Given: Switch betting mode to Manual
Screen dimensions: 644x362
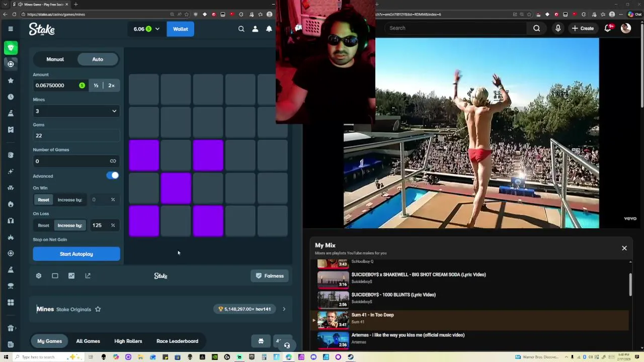Looking at the screenshot, I should coord(55,59).
